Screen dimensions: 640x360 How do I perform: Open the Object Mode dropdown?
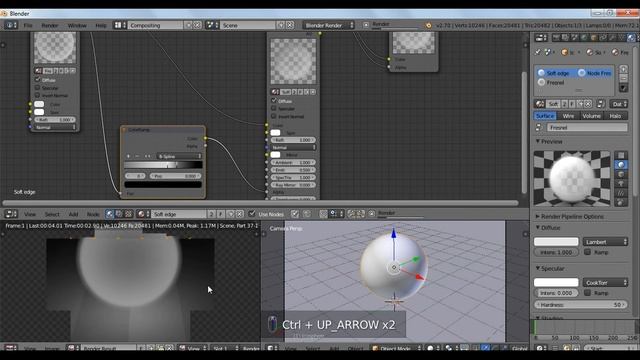click(x=396, y=348)
